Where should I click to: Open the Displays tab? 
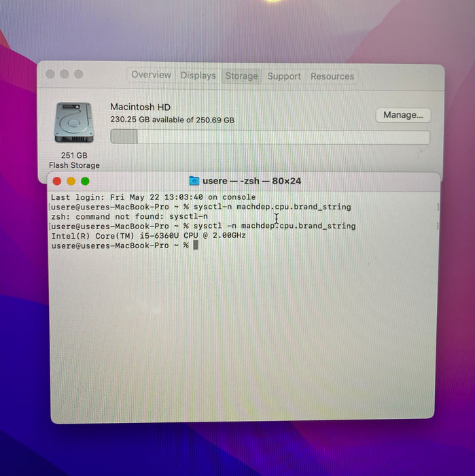coord(198,75)
